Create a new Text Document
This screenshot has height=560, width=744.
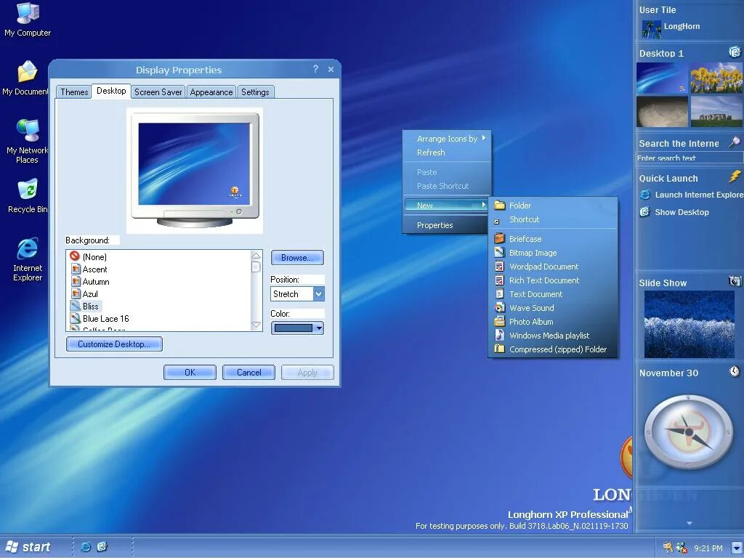click(x=553, y=294)
